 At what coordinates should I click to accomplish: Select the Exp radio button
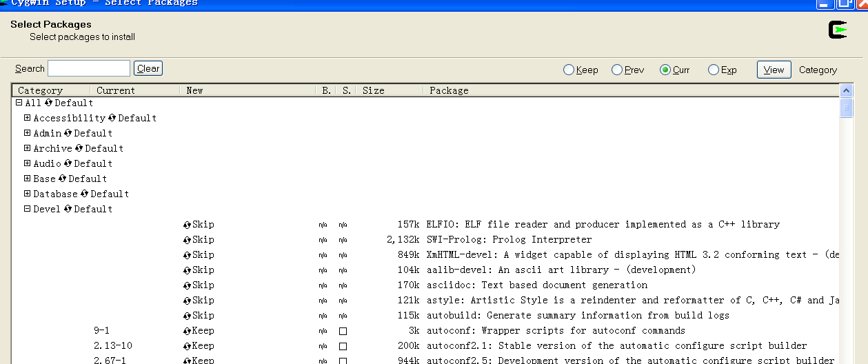point(714,70)
